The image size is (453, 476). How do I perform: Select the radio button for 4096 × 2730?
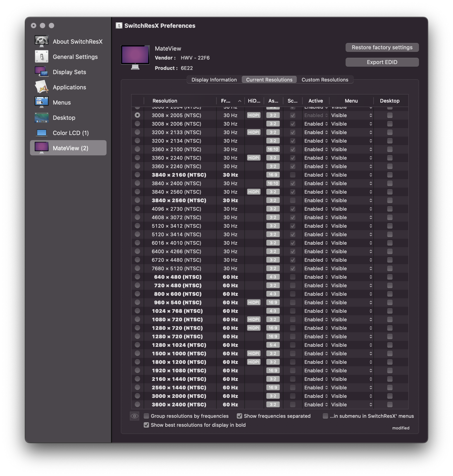click(x=137, y=209)
